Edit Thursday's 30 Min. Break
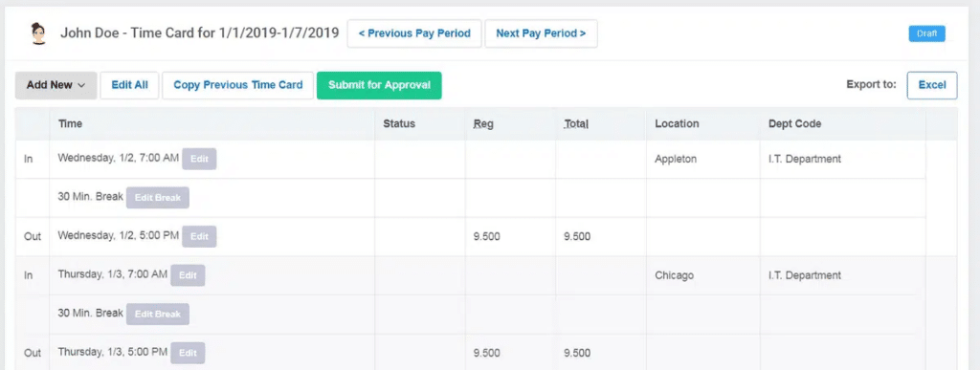Viewport: 980px width, 370px height. [x=158, y=314]
